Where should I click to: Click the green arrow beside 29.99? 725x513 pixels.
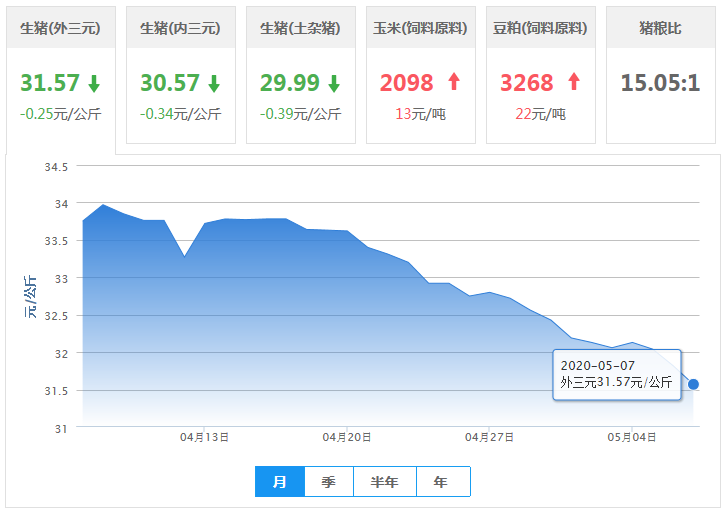point(334,83)
